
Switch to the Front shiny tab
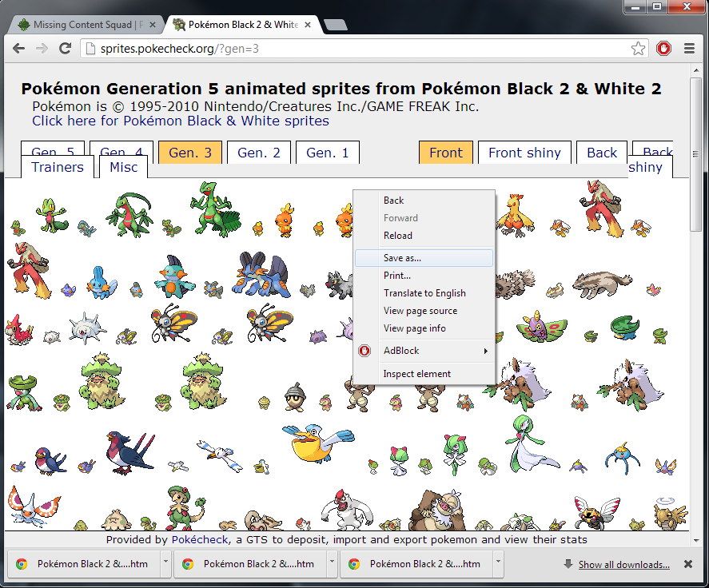[x=524, y=153]
